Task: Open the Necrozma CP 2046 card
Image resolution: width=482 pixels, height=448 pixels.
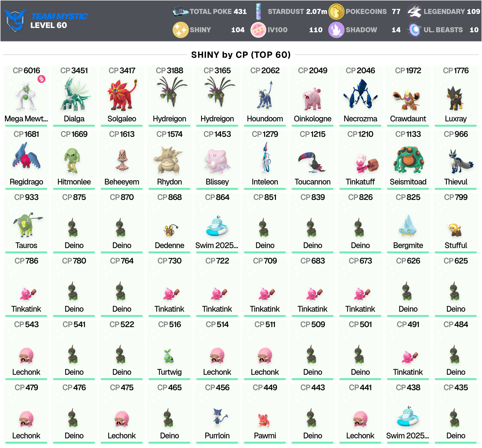Action: [360, 96]
